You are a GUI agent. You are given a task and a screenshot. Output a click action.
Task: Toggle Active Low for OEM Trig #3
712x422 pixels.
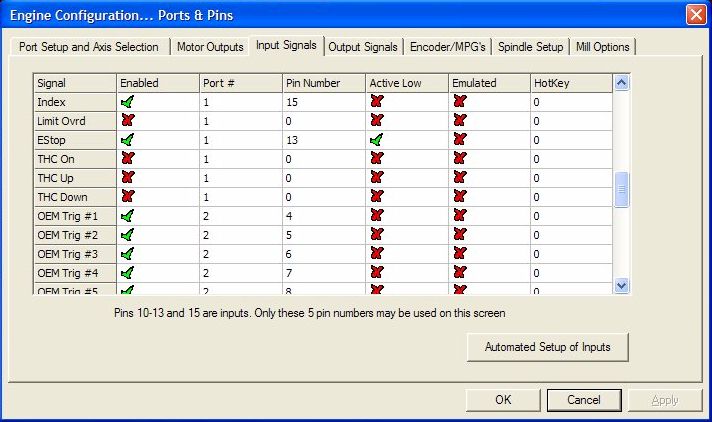(377, 253)
